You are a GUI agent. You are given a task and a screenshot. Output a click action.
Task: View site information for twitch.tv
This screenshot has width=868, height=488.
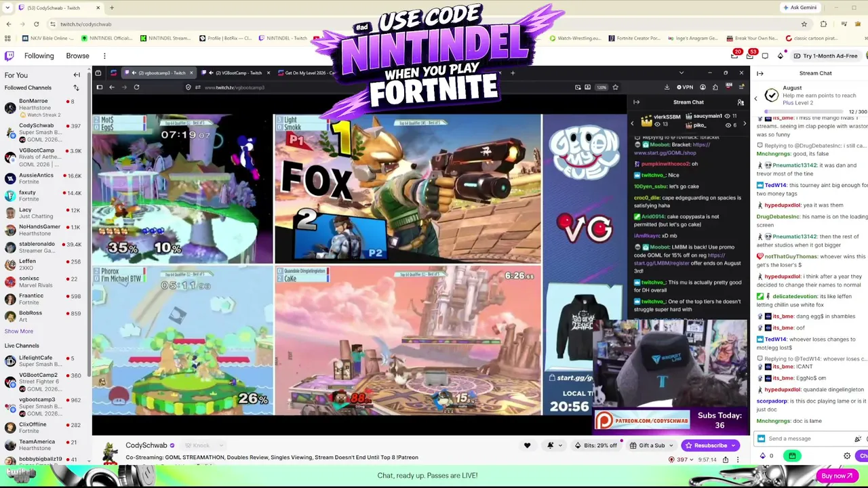tap(53, 24)
